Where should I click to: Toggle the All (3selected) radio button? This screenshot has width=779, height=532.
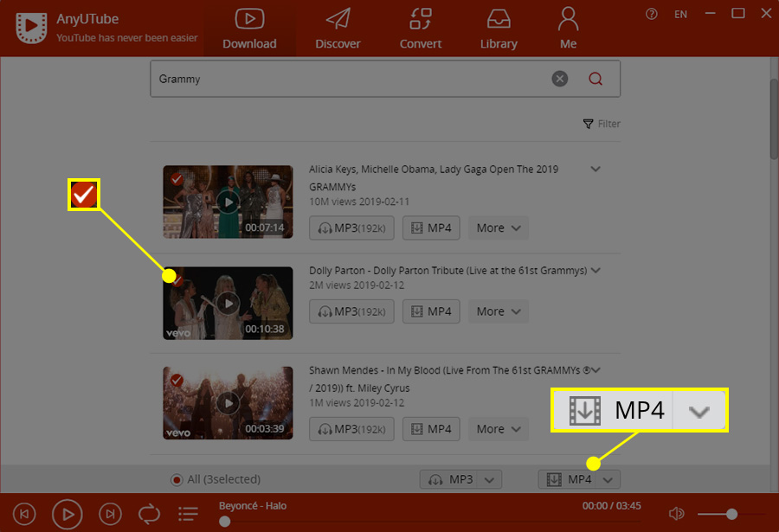click(x=177, y=480)
